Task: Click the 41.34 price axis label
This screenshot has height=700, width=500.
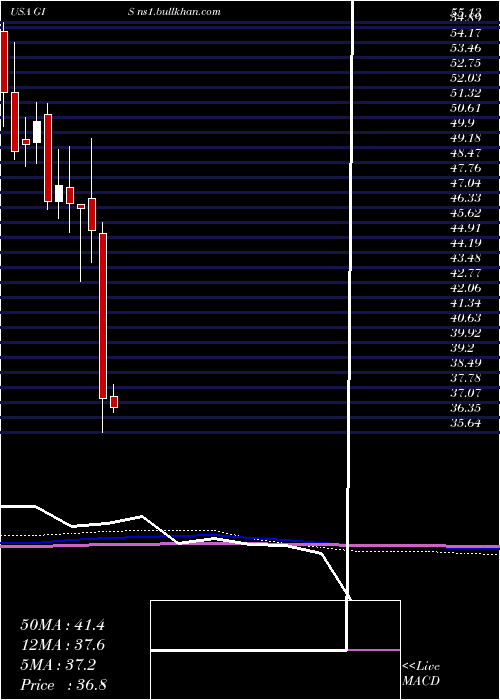Action: click(465, 304)
